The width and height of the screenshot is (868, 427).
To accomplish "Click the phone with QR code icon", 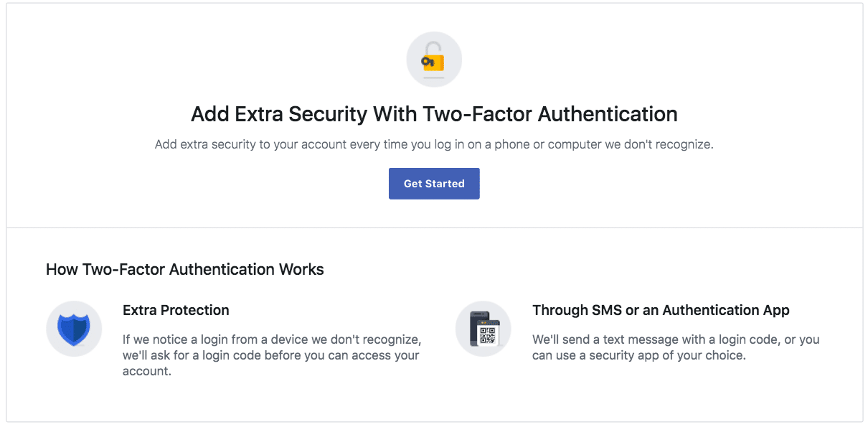I will pyautogui.click(x=483, y=329).
